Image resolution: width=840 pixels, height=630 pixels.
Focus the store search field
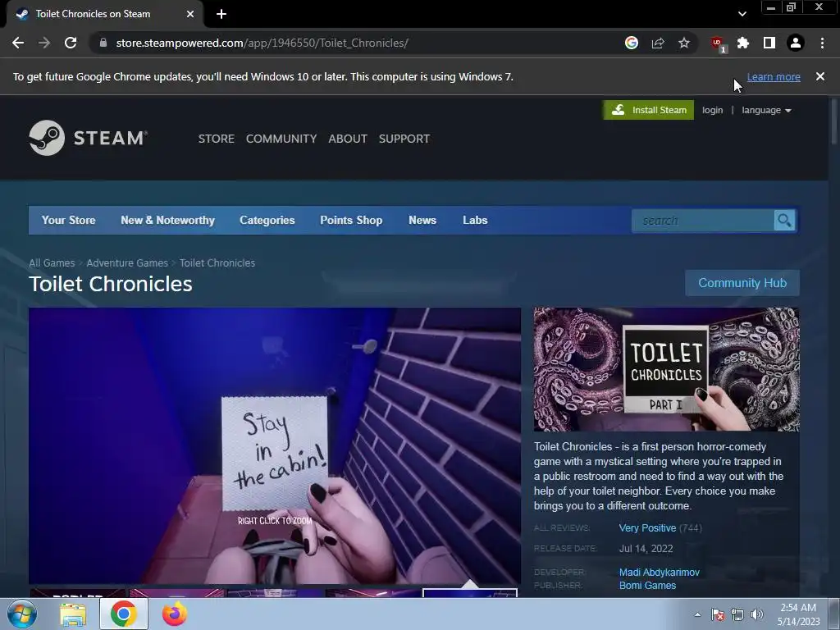tap(703, 221)
